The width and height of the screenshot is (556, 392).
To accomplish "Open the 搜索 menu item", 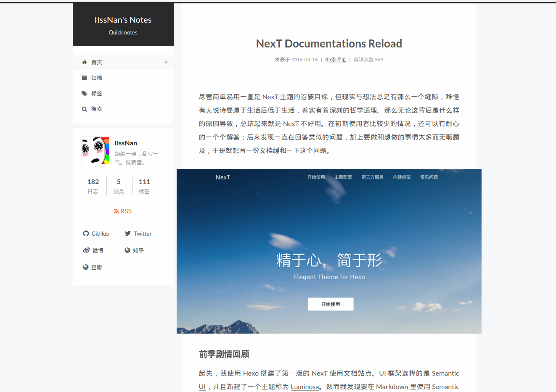I will (x=123, y=109).
